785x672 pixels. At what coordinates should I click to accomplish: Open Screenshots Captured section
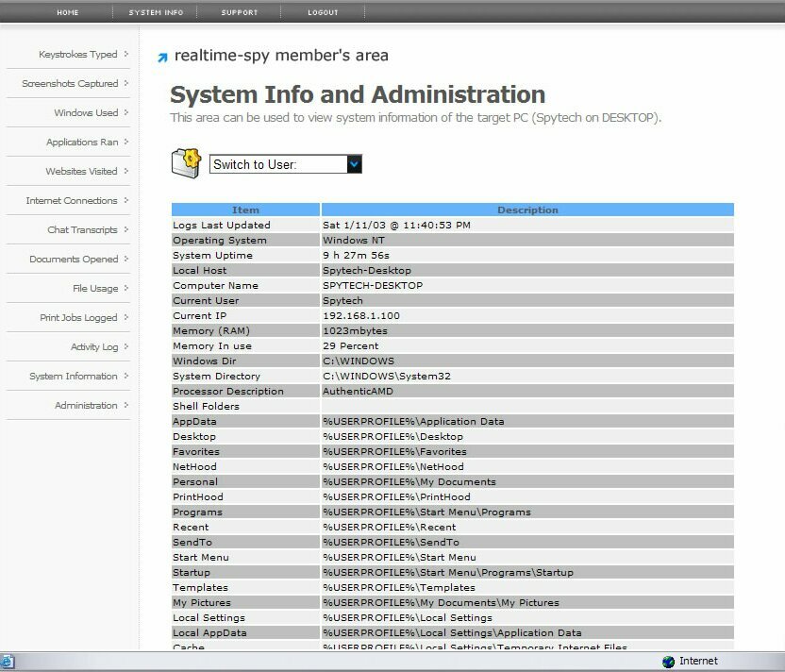coord(70,84)
